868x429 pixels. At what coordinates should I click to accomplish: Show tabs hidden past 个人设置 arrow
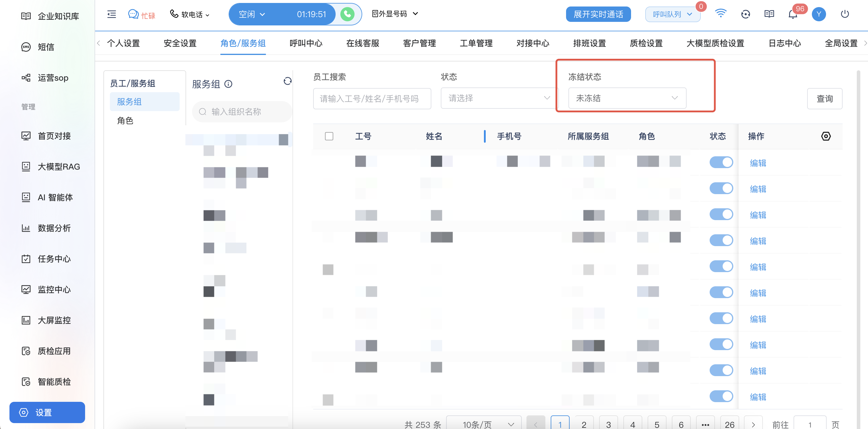coord(98,43)
